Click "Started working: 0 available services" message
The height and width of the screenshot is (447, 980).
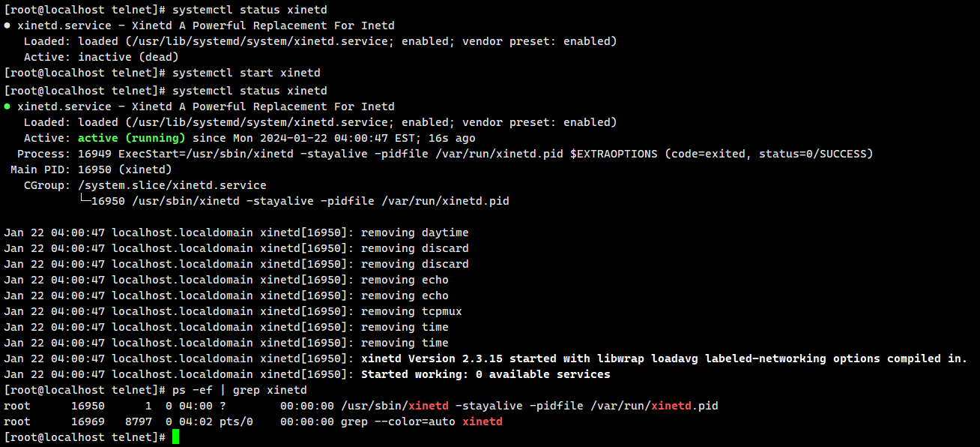click(x=486, y=374)
